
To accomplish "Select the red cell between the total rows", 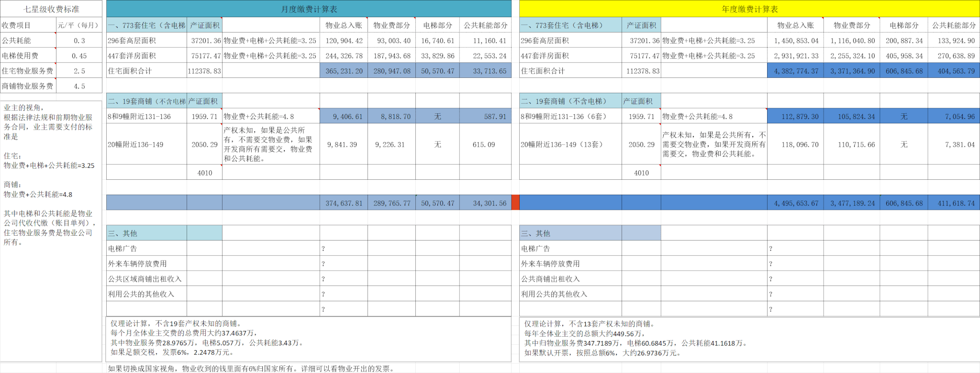I will tap(515, 203).
